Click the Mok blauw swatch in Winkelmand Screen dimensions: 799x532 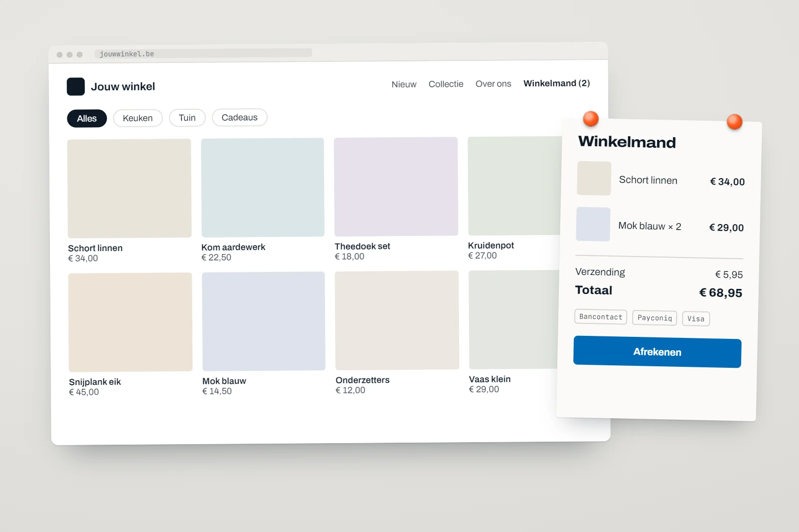pyautogui.click(x=593, y=224)
